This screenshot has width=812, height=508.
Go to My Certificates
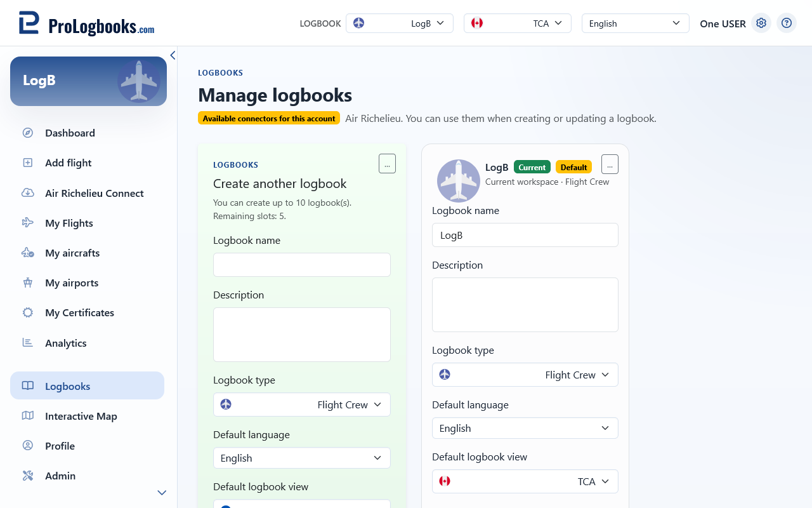click(87, 312)
